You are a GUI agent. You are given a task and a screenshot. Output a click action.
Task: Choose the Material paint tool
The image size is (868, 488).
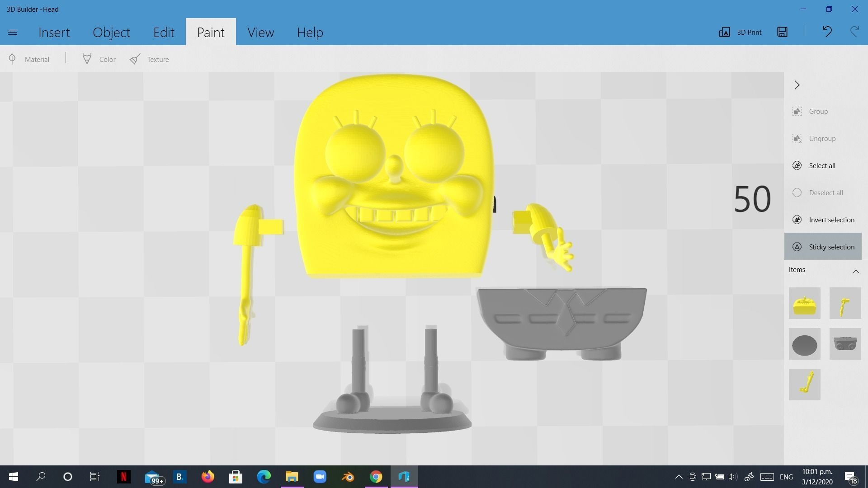point(28,59)
